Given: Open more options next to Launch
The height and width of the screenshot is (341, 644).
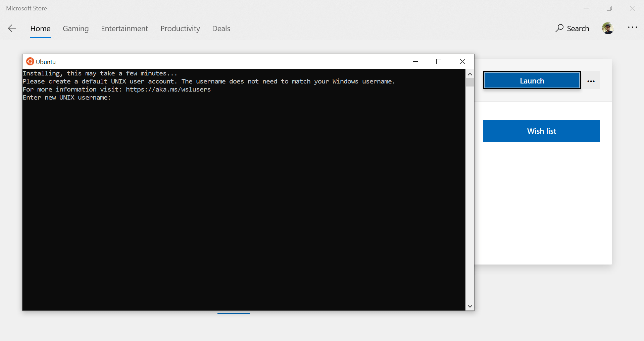Looking at the screenshot, I should (x=591, y=81).
